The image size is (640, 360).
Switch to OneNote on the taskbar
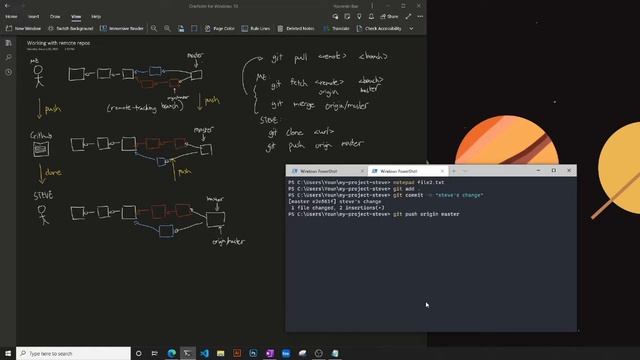[269, 353]
